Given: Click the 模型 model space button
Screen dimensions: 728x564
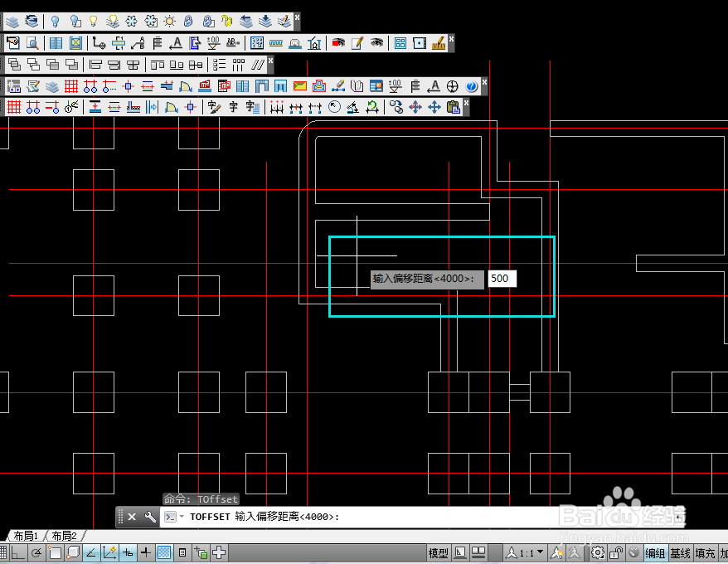Looking at the screenshot, I should [x=439, y=553].
